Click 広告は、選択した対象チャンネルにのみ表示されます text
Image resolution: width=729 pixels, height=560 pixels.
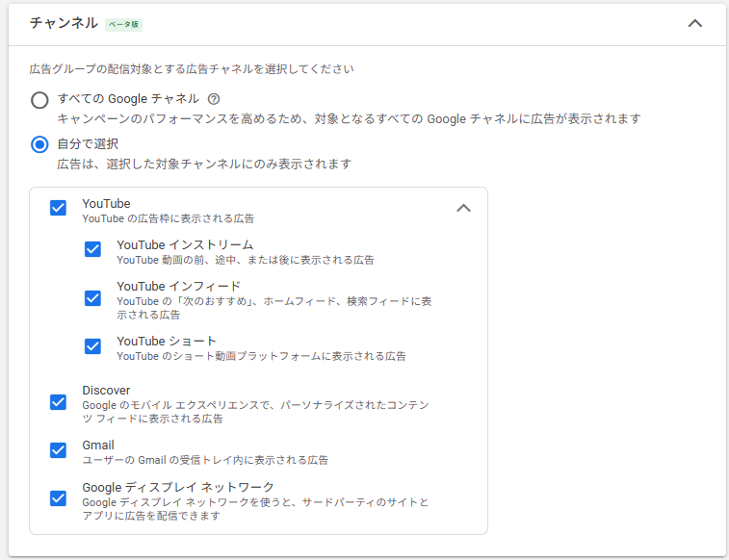204,164
